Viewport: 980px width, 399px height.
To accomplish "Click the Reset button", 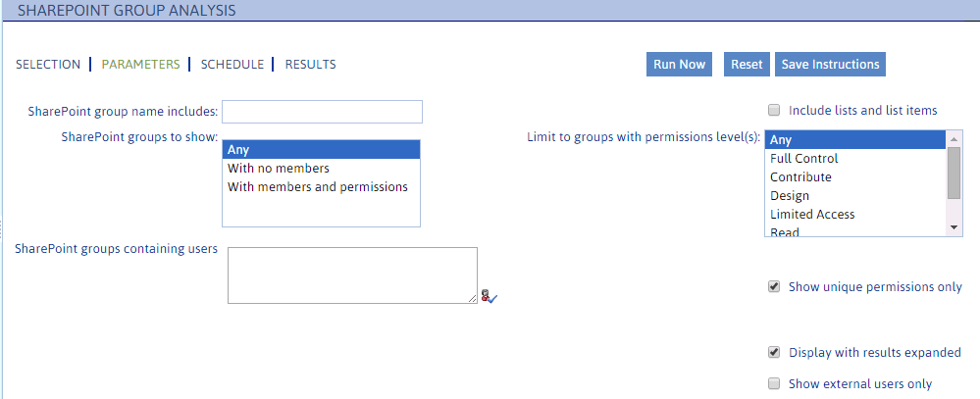I will (747, 65).
